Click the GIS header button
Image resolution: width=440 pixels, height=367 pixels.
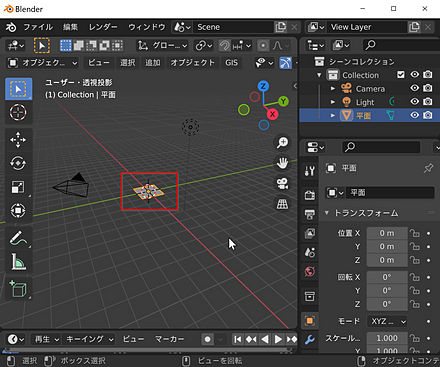232,63
